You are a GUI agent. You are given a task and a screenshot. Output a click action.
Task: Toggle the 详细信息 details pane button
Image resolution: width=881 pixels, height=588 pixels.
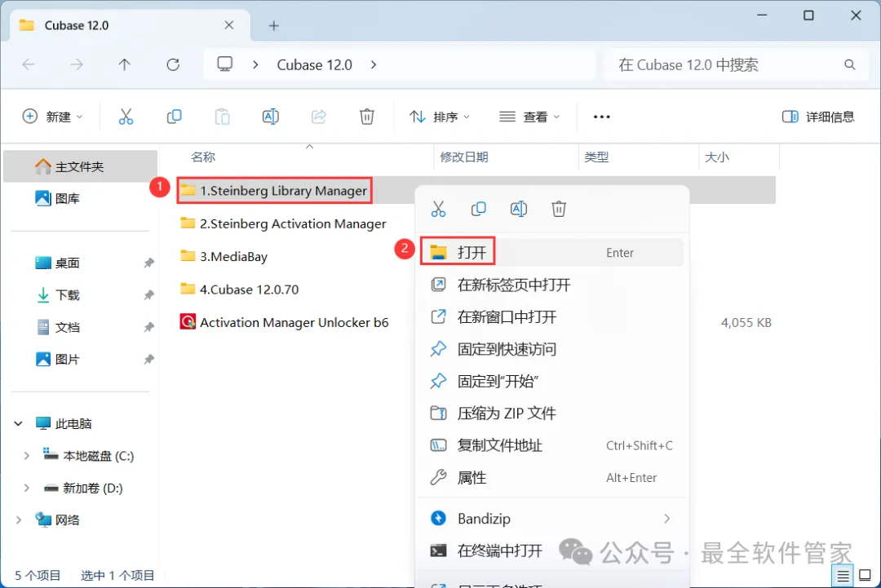pos(818,117)
